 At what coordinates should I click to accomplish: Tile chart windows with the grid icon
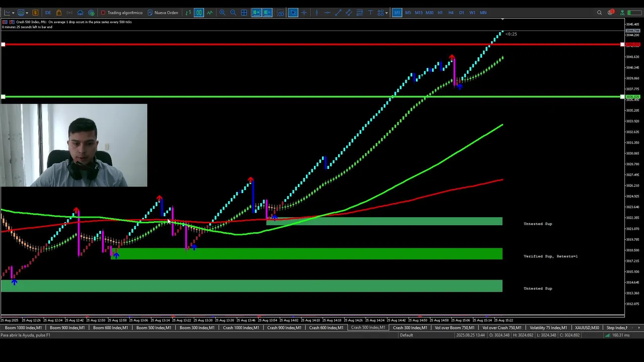click(x=244, y=13)
